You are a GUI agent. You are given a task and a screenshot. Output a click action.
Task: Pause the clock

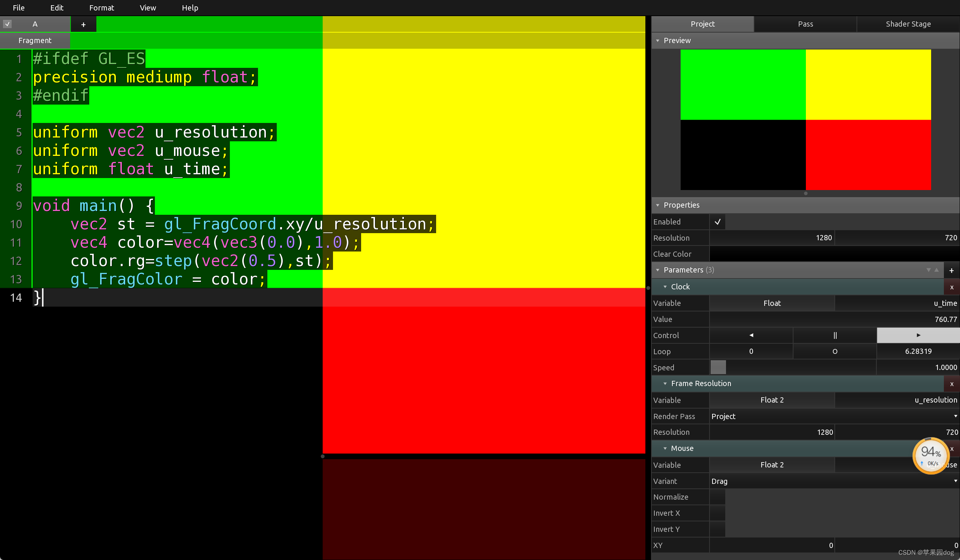[x=835, y=335]
